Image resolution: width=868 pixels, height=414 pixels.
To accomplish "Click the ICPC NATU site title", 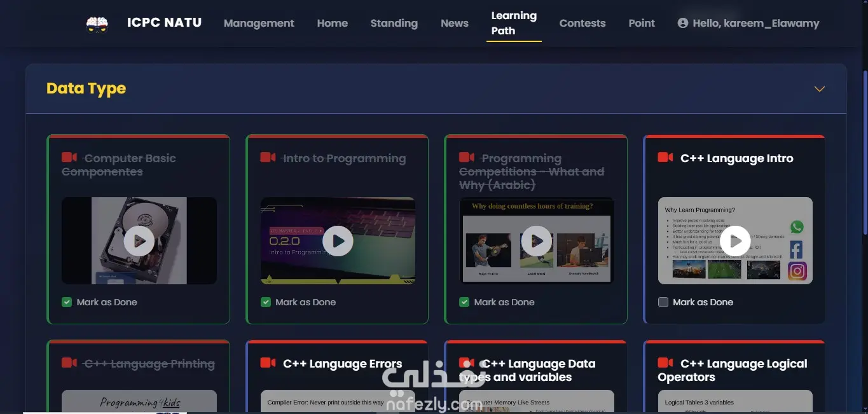I will click(164, 22).
